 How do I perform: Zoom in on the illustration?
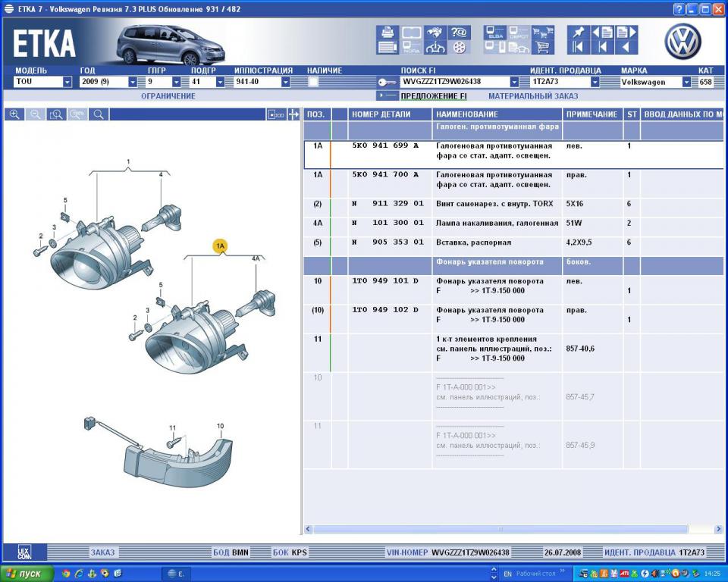coord(14,114)
